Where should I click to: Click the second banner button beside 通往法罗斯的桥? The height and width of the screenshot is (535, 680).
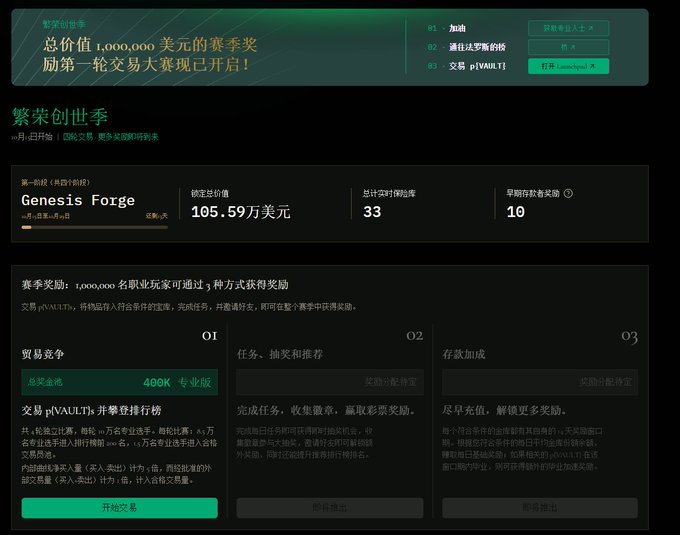tap(568, 47)
